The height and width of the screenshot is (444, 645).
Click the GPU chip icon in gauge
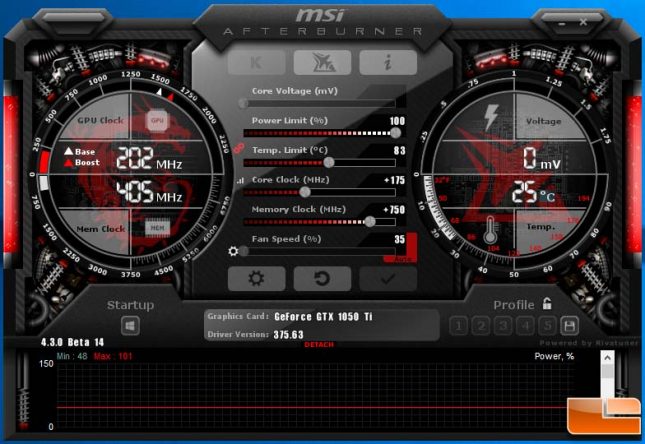click(158, 121)
